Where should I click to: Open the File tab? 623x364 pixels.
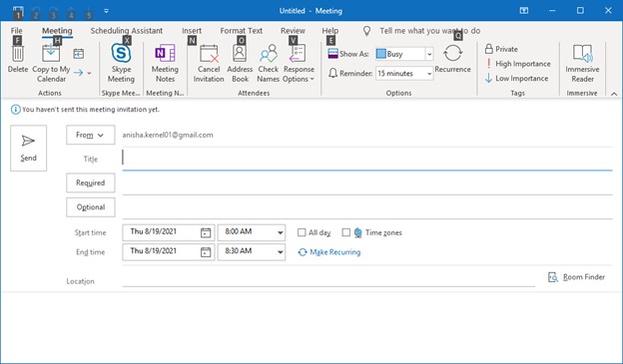click(x=16, y=31)
